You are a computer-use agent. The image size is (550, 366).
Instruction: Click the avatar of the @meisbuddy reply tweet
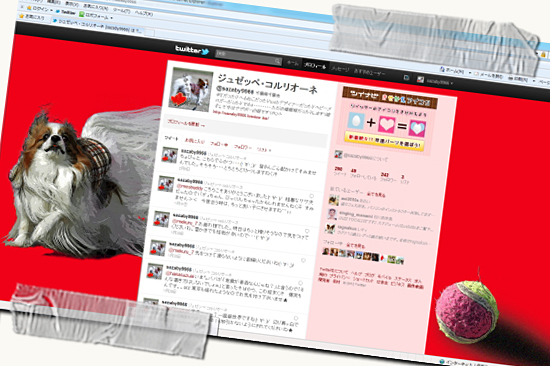[165, 184]
